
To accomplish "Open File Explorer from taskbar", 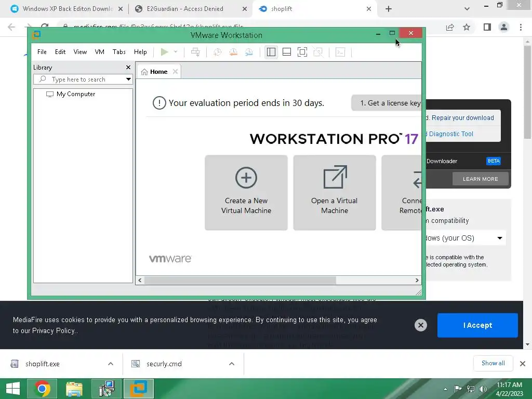I will coord(74,389).
